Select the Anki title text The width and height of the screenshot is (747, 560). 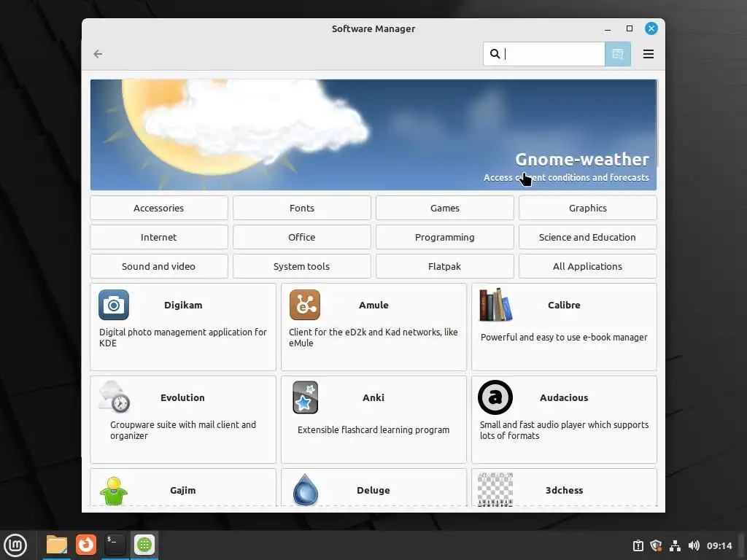(x=373, y=397)
